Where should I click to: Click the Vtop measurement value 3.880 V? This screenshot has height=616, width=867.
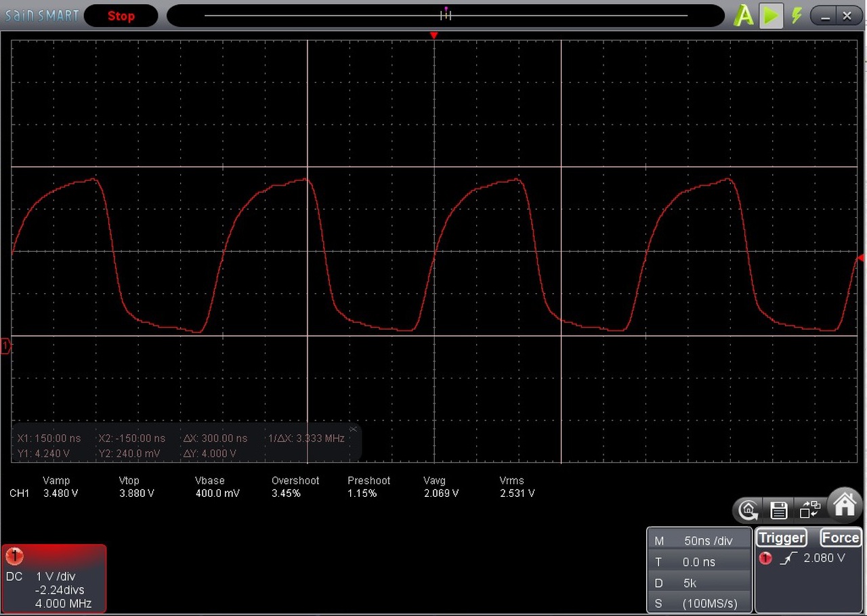[x=136, y=493]
